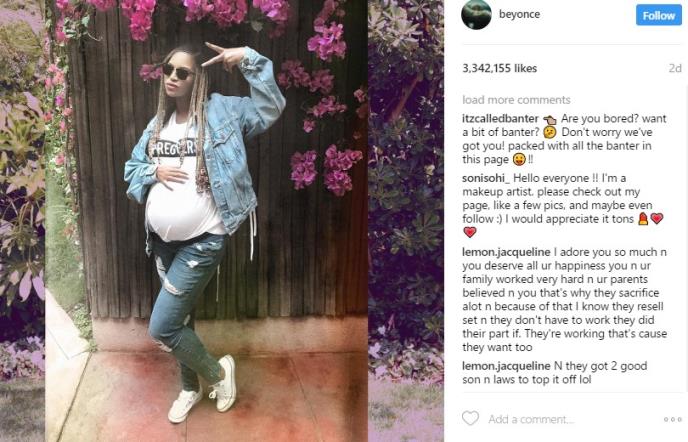Load more comments on the post

516,100
